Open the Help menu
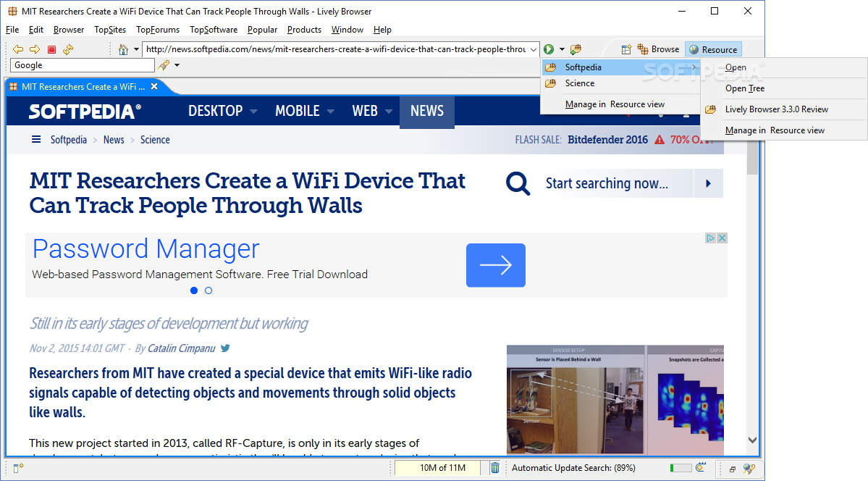The height and width of the screenshot is (481, 868). point(382,30)
